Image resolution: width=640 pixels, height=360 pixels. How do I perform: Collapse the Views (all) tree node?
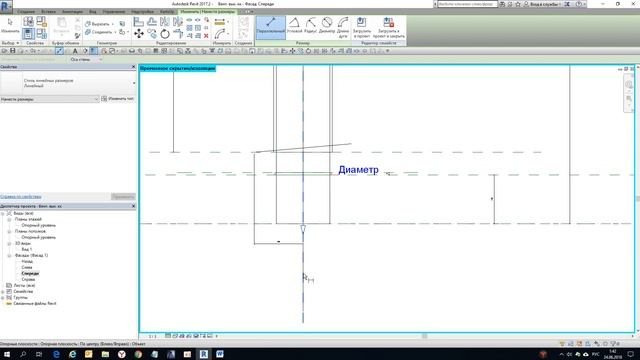click(3, 213)
